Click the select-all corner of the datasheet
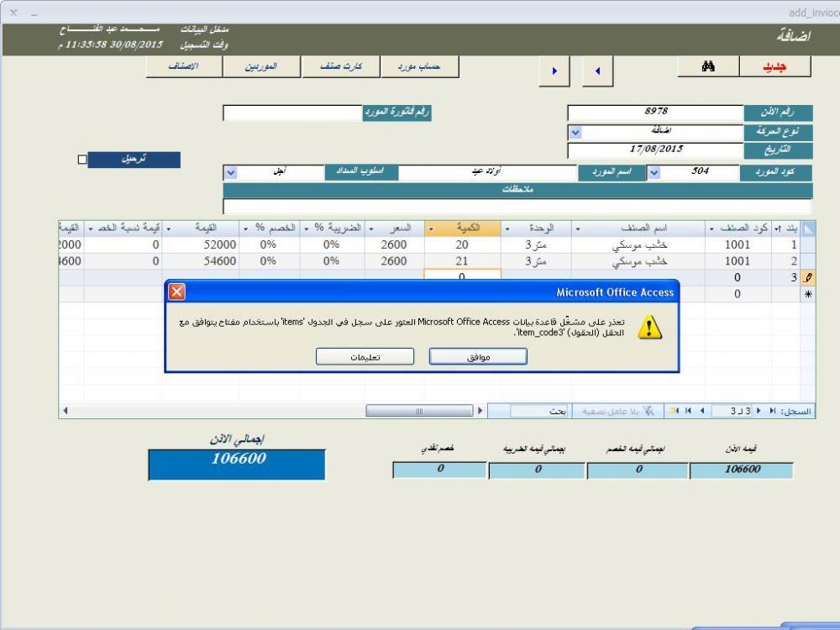Viewport: 840px width, 630px height. click(x=809, y=228)
